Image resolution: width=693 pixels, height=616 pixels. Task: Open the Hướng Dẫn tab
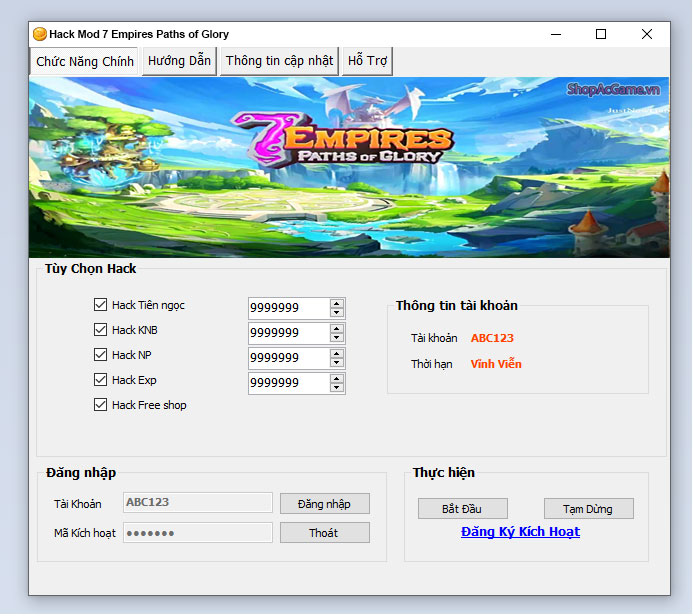(x=179, y=61)
